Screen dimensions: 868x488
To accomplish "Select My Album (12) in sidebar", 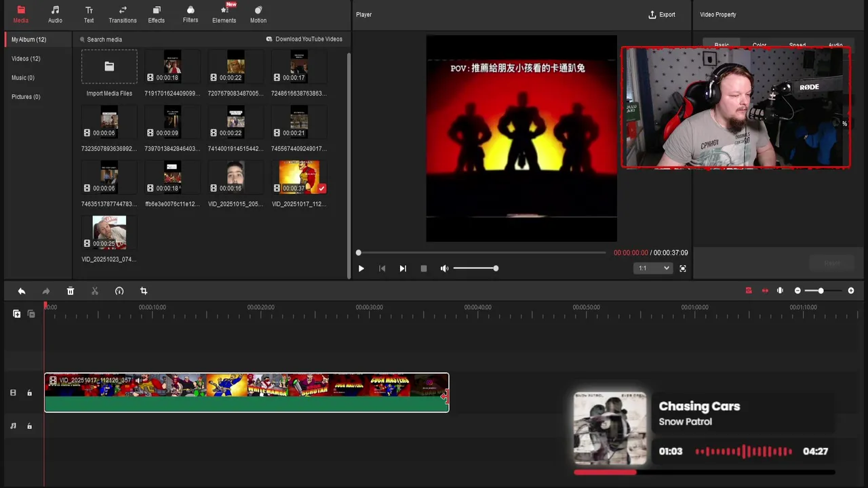I will (38, 39).
